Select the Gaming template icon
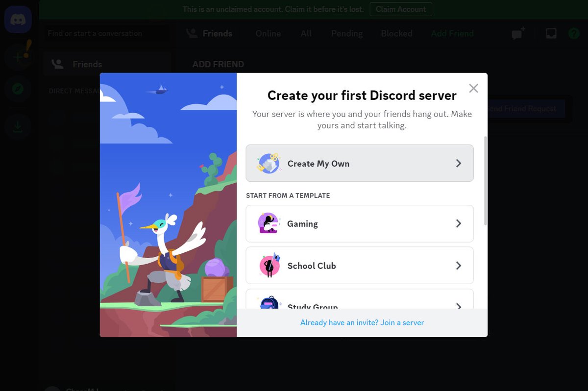Image resolution: width=588 pixels, height=391 pixels. pyautogui.click(x=268, y=223)
